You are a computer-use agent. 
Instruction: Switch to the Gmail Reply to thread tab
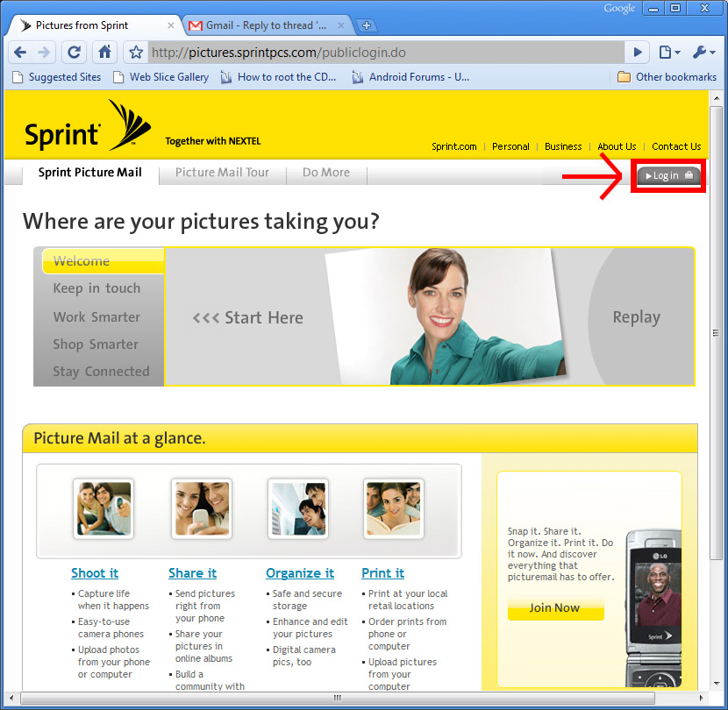(x=267, y=25)
